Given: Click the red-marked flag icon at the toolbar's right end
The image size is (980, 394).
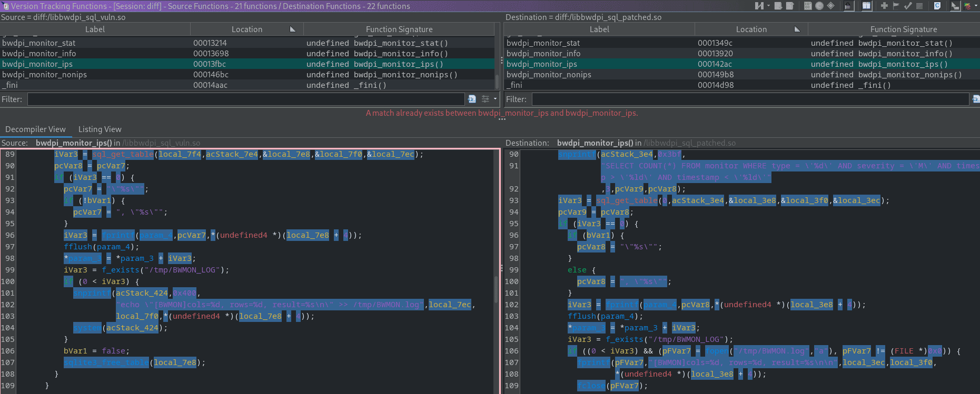Looking at the screenshot, I should coord(968,6).
